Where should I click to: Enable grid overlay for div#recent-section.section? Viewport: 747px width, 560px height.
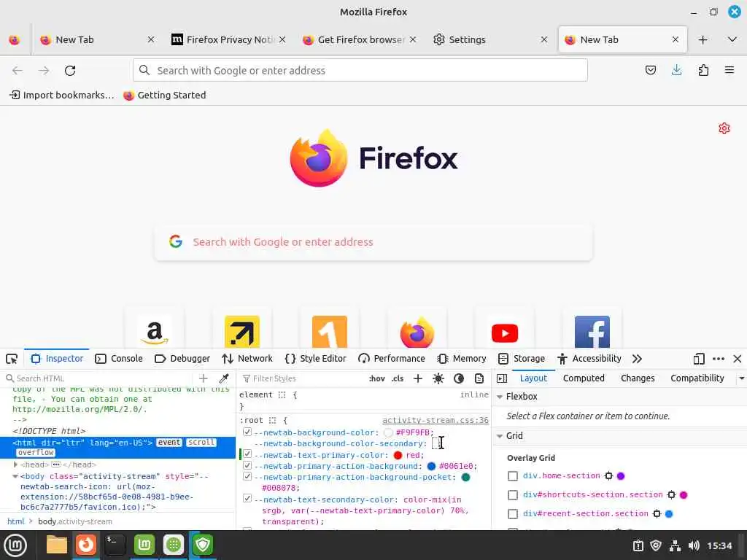click(x=513, y=514)
